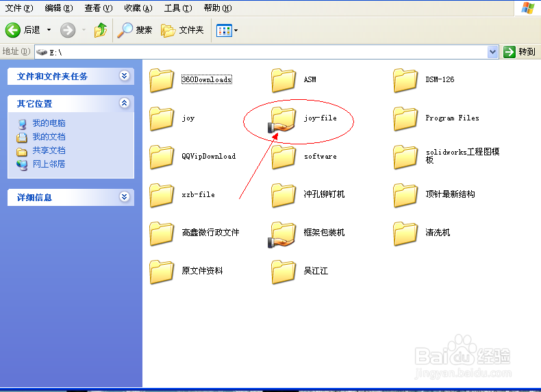Open the 编辑(E) menu
Screen dimensions: 541x392
click(x=59, y=8)
